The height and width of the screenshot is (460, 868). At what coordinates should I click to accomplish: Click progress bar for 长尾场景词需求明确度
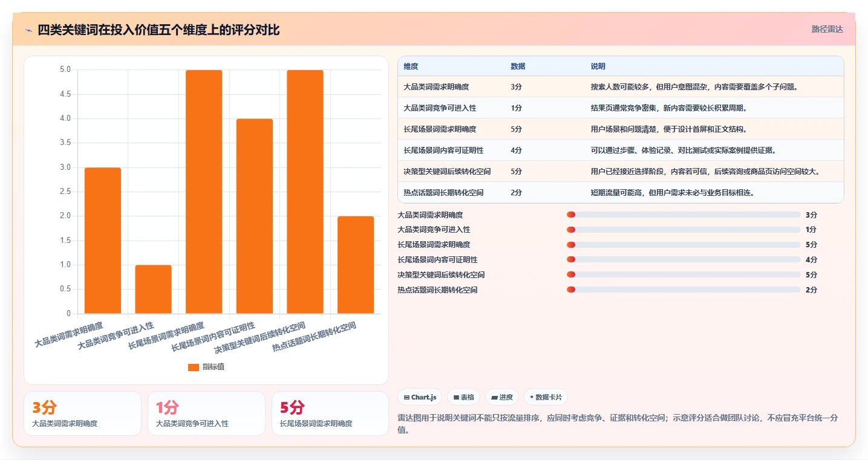click(x=684, y=245)
